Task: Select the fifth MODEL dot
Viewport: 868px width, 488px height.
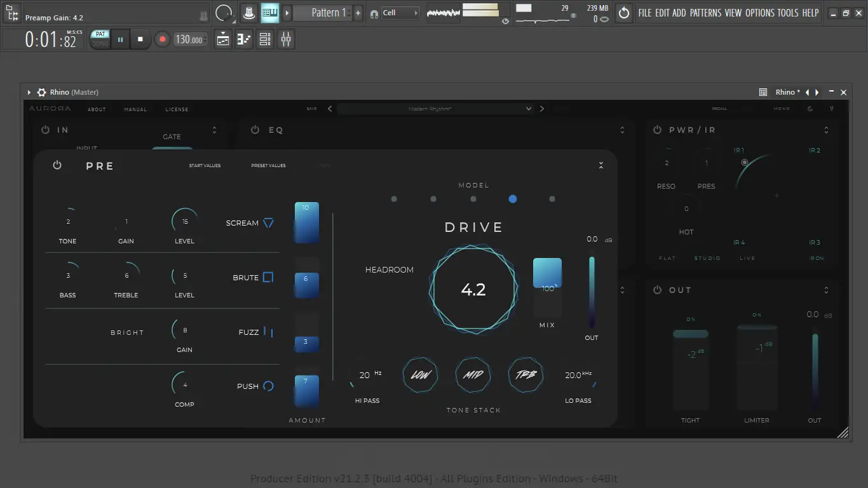Action: tap(552, 199)
